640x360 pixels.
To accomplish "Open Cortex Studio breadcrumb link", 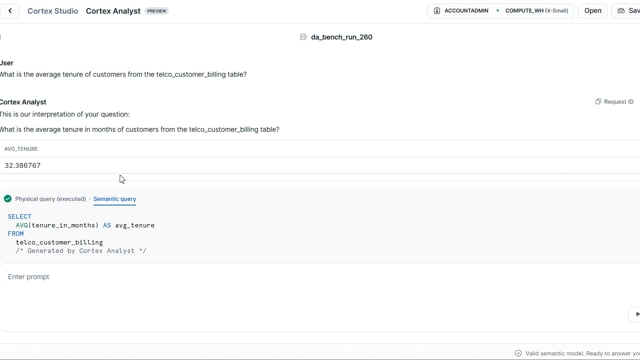I will pyautogui.click(x=53, y=11).
